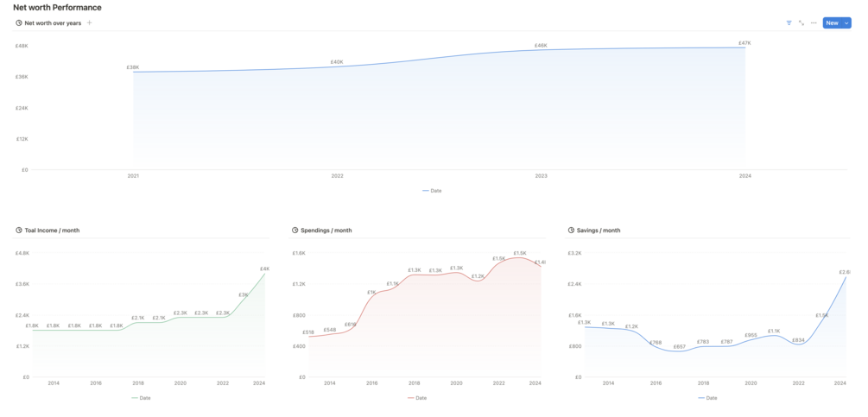Click the chart icon beside Savings / month
This screenshot has height=417, width=868.
[x=572, y=231]
